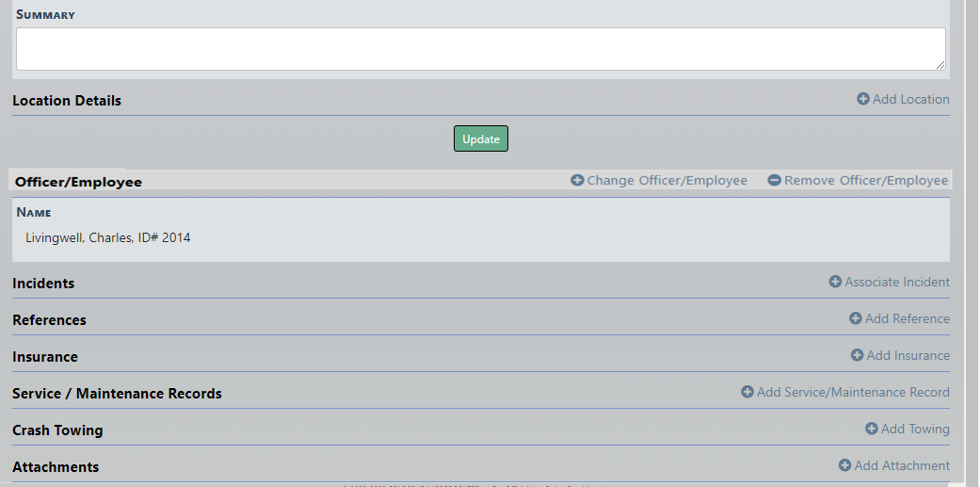Viewport: 980px width, 487px height.
Task: Click the plus icon beside Add Location
Action: click(x=863, y=99)
